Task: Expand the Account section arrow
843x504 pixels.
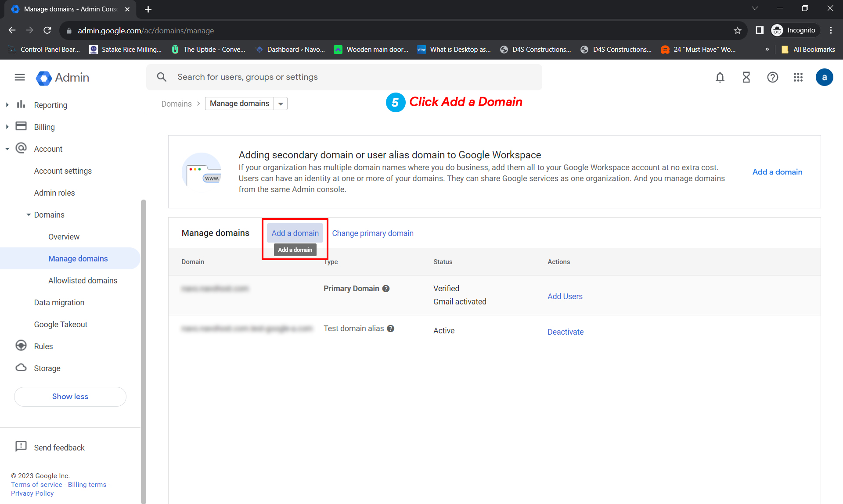Action: tap(7, 148)
